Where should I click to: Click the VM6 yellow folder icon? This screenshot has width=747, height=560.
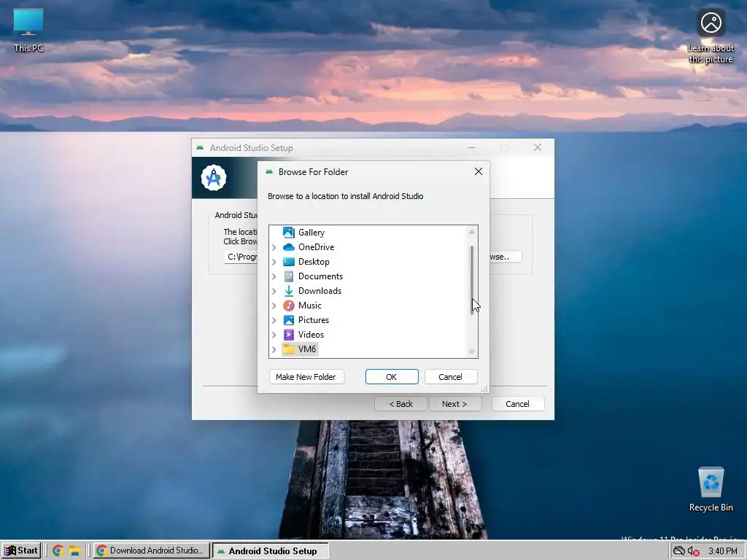tap(289, 349)
